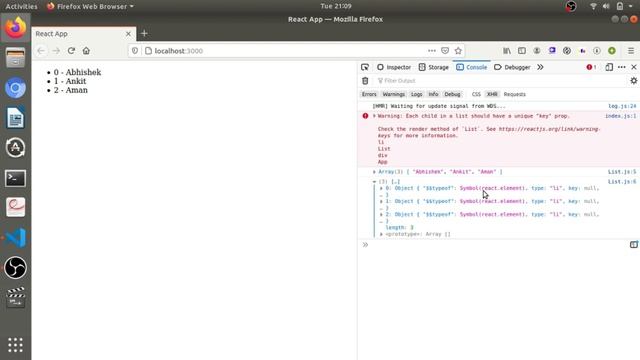Launch Chromium from the dock
The image size is (640, 360).
(x=16, y=88)
